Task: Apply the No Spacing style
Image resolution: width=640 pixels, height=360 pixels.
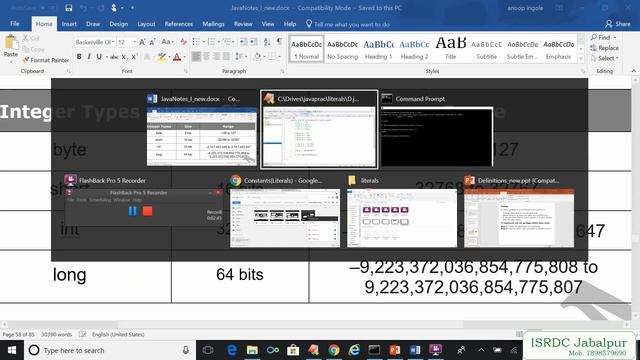Action: pyautogui.click(x=342, y=49)
